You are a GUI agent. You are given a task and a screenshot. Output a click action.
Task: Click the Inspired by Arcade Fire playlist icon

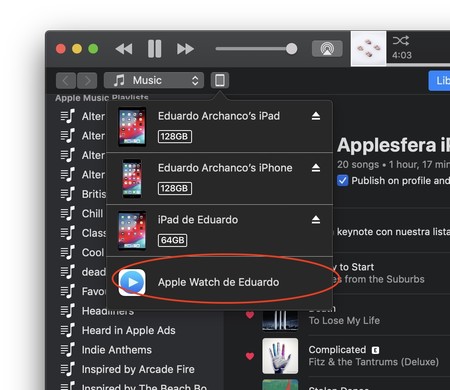[x=68, y=369]
